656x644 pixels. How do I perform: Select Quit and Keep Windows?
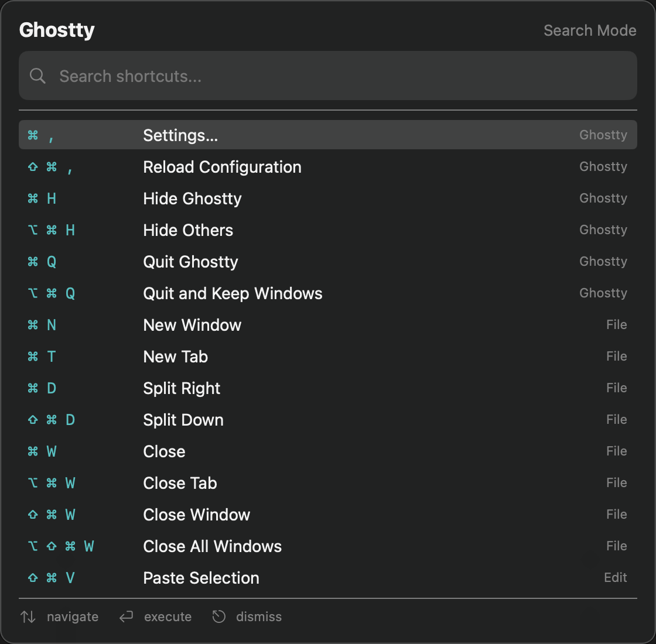pyautogui.click(x=327, y=293)
